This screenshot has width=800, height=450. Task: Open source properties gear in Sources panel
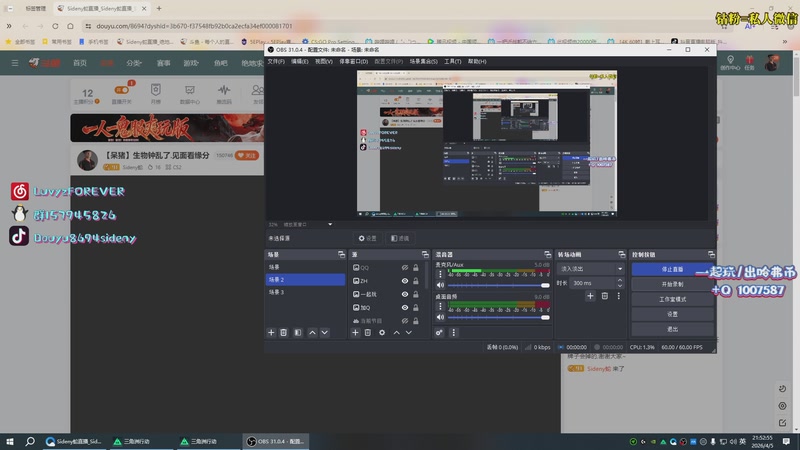(x=382, y=333)
